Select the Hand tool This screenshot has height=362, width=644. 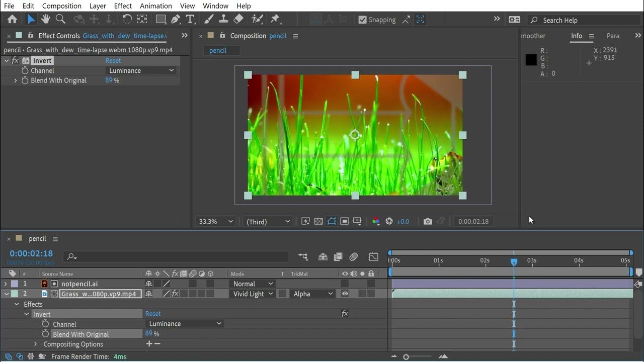point(46,19)
